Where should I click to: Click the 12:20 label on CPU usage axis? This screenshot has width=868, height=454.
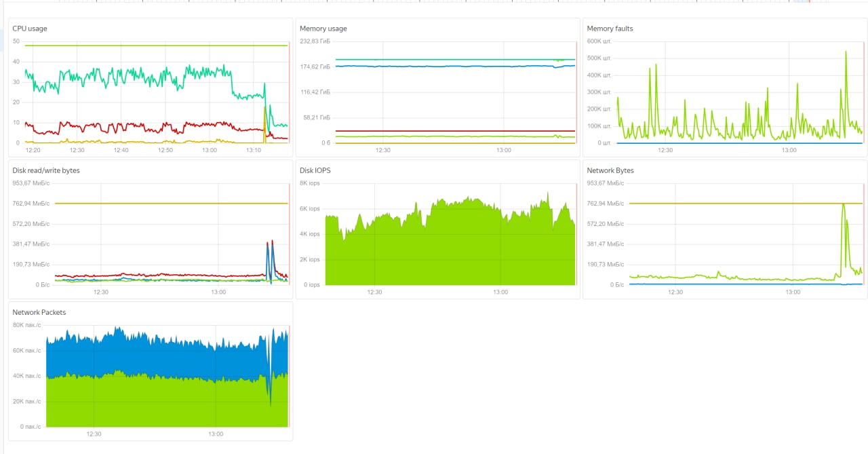[33, 150]
